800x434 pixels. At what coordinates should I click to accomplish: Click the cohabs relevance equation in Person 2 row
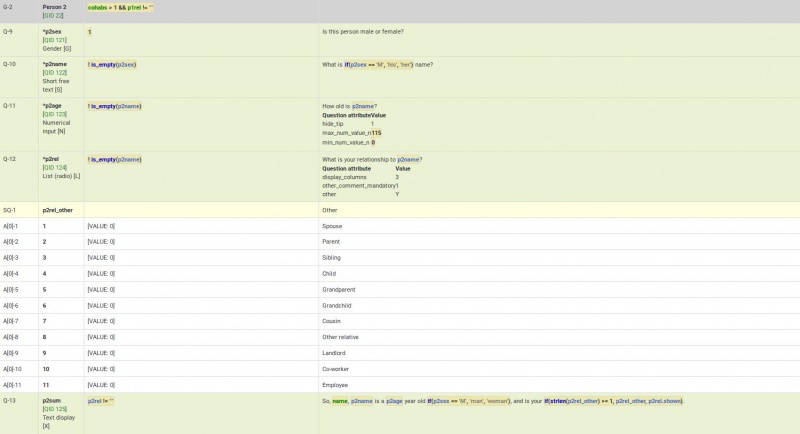[120, 7]
